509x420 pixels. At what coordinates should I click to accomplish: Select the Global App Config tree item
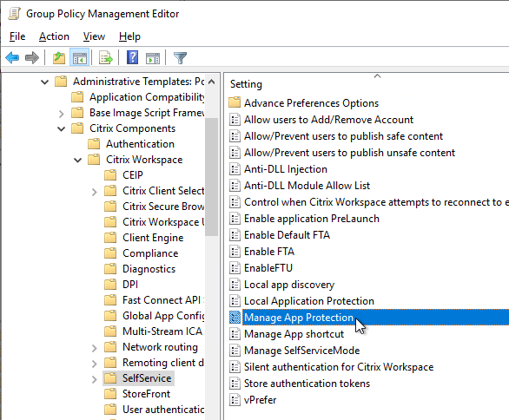(163, 316)
